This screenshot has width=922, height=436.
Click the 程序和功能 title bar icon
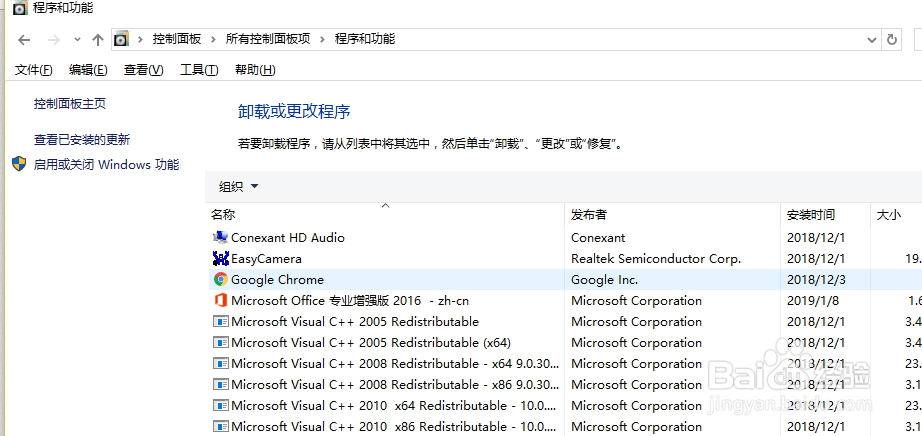tap(20, 8)
